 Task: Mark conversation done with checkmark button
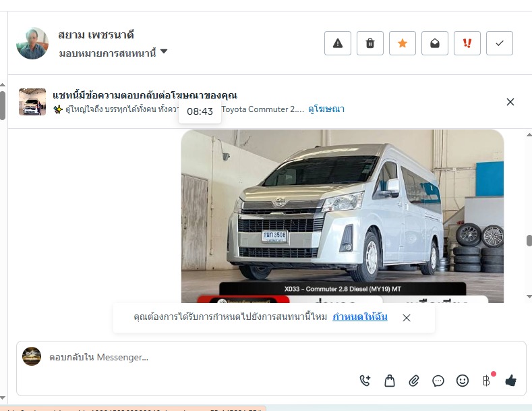click(x=500, y=43)
